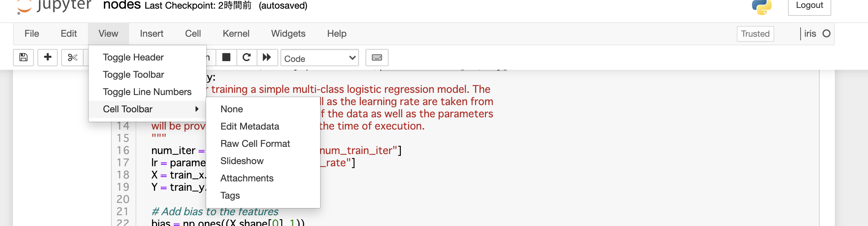
Task: Open the Code cell type dropdown
Action: click(320, 58)
